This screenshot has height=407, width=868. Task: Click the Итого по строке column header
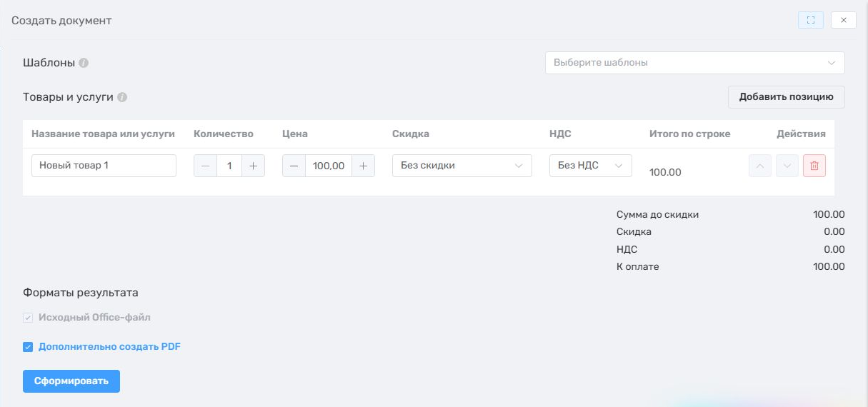click(x=689, y=134)
